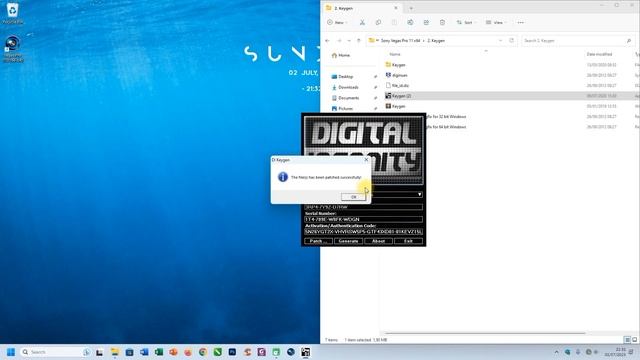
Task: Click Sony Vegas Pro 11 breadcrumb in address bar
Action: (x=400, y=41)
